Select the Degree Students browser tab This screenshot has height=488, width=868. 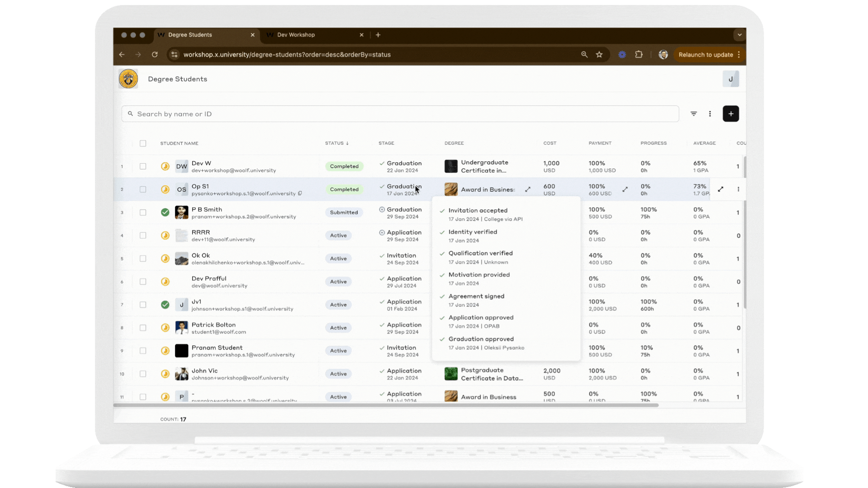coord(190,35)
